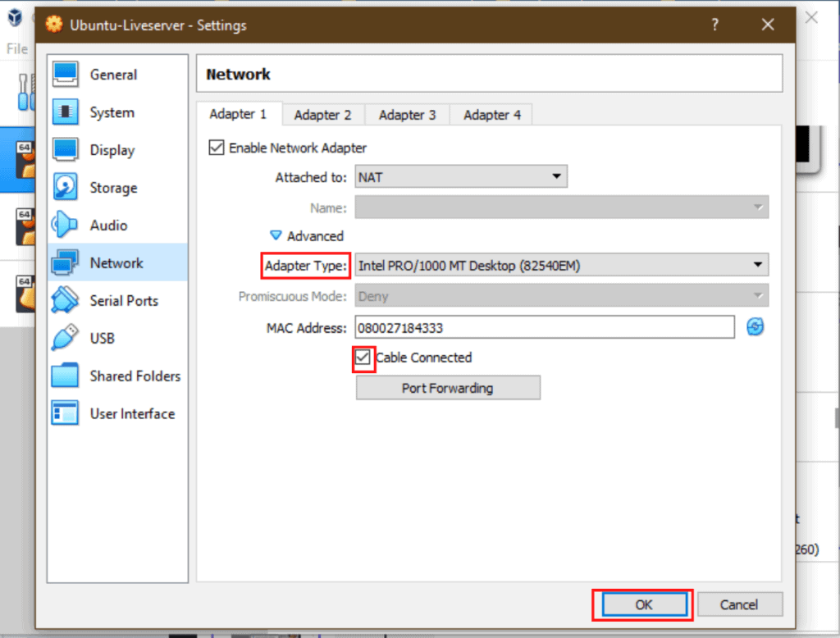Open the Attached to dropdown
840x638 pixels.
click(x=461, y=176)
